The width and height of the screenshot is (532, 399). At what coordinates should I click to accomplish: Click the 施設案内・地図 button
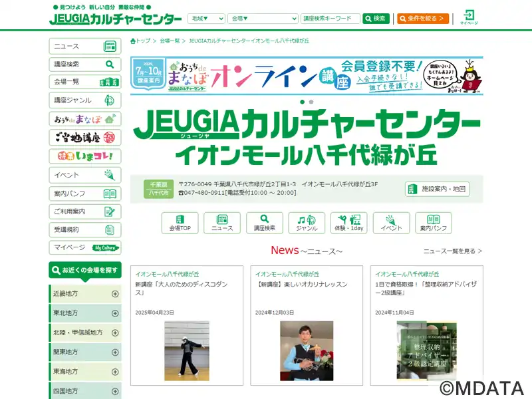coord(437,189)
